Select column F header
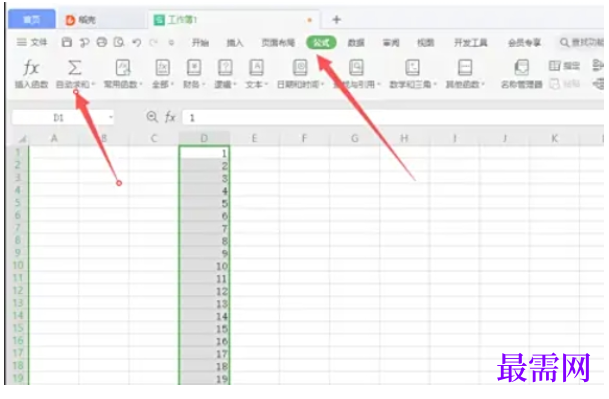The height and width of the screenshot is (399, 609). pos(304,138)
